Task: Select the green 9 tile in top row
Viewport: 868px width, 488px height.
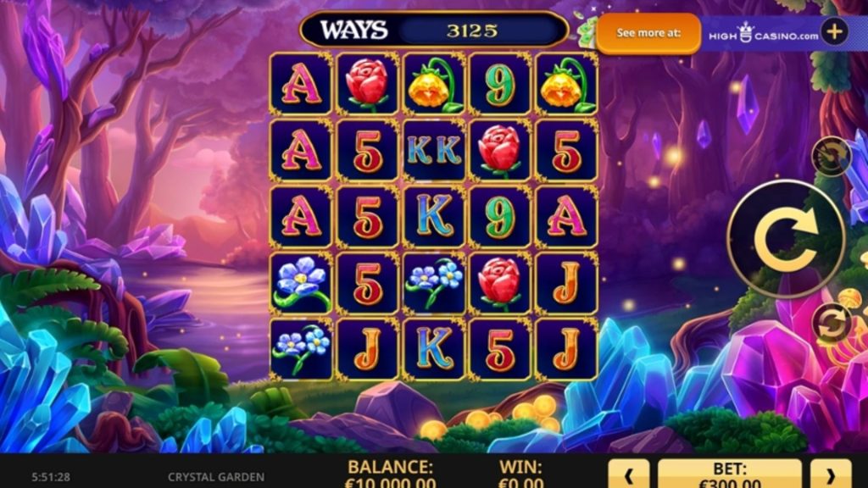Action: 500,84
